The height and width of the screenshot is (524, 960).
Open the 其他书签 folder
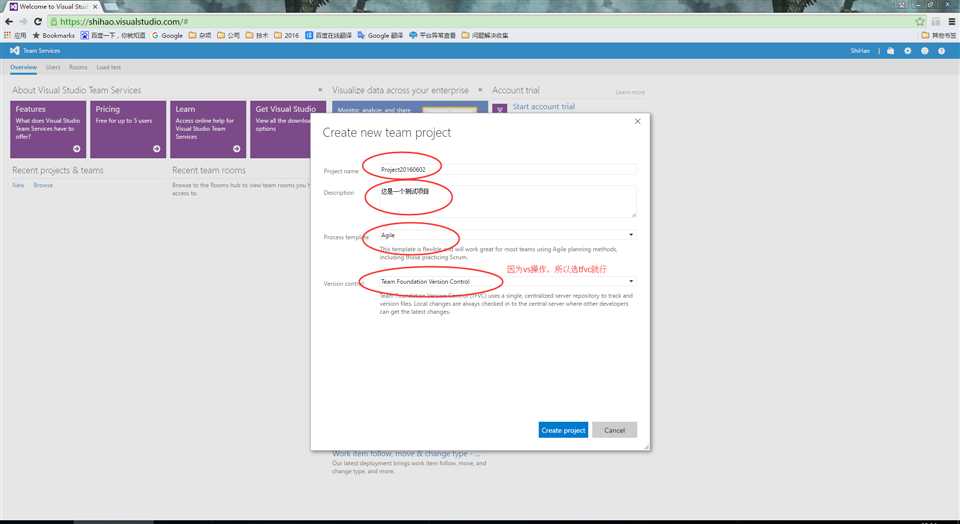click(x=939, y=36)
